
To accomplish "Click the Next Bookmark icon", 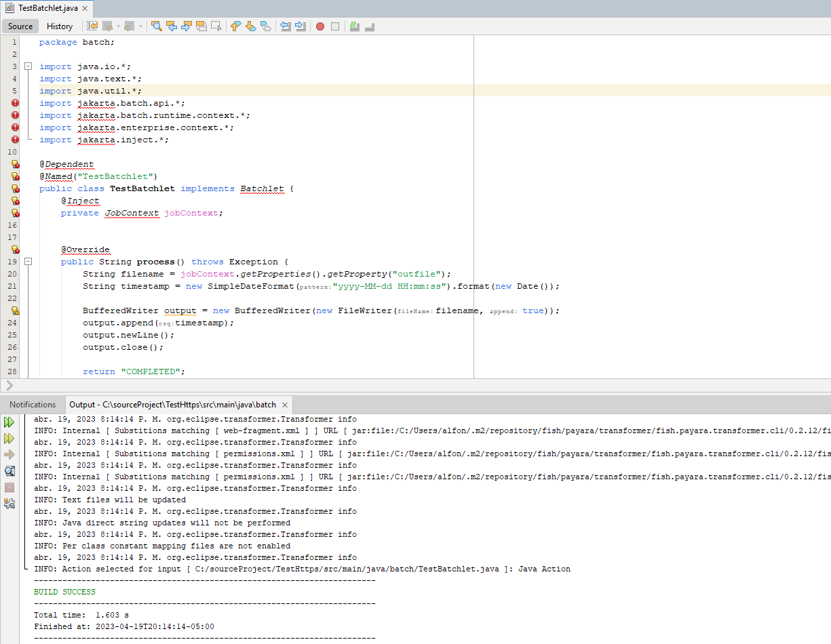I will click(250, 26).
